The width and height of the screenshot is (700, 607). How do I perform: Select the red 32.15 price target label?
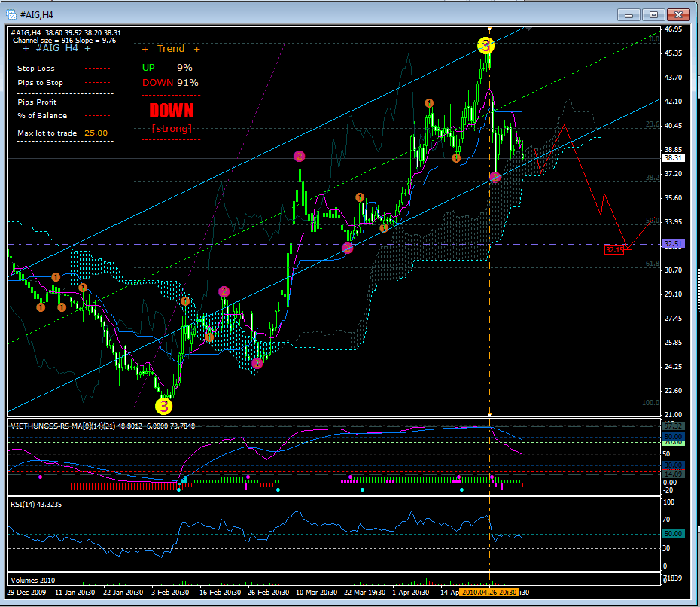tap(614, 250)
